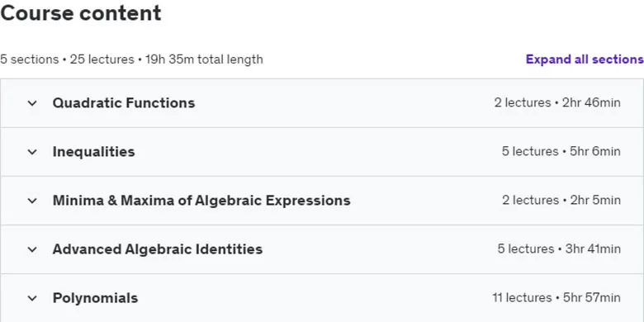Select Advanced Algebraic Identities title text

click(158, 249)
